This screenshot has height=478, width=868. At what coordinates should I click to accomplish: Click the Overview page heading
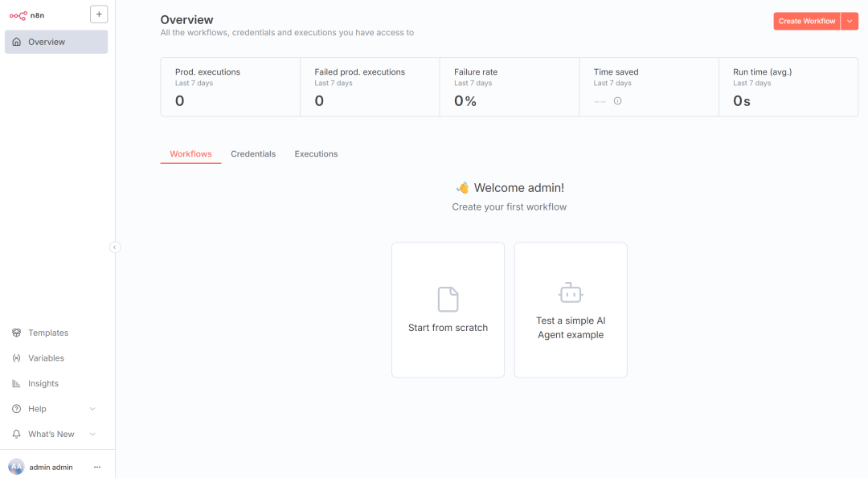pyautogui.click(x=186, y=20)
